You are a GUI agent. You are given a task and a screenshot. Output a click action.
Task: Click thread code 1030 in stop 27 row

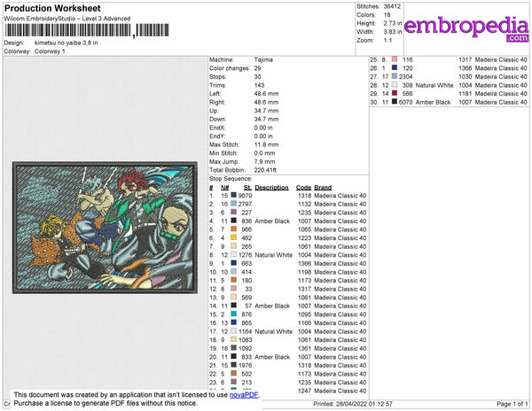pos(465,76)
